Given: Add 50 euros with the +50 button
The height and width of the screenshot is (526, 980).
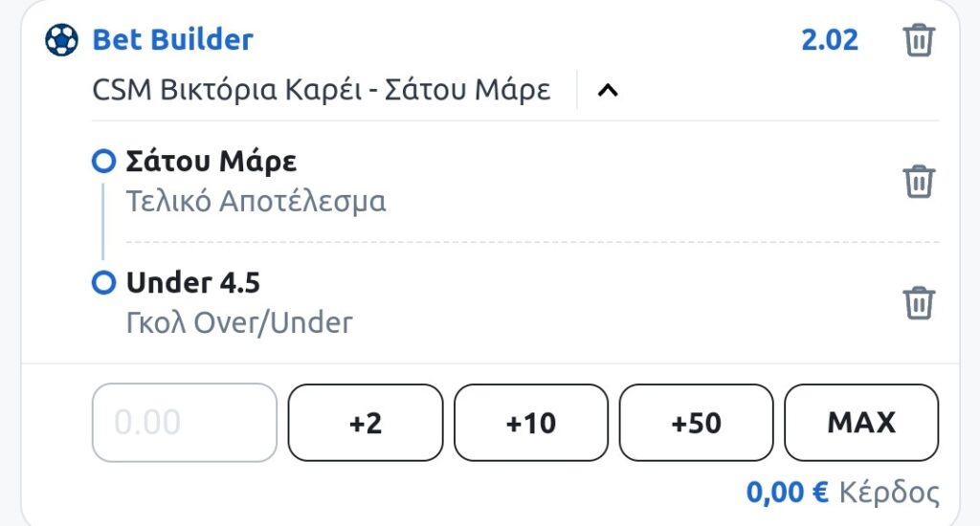Looking at the screenshot, I should [x=697, y=423].
